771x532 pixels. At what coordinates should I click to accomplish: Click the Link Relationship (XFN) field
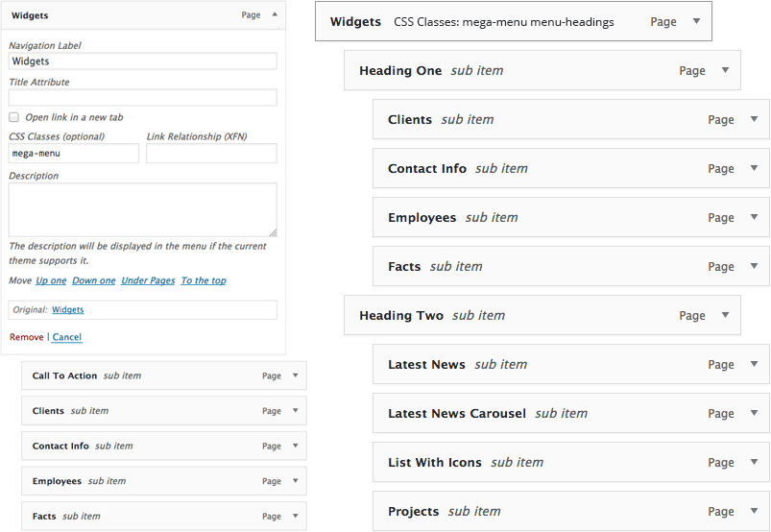(211, 154)
